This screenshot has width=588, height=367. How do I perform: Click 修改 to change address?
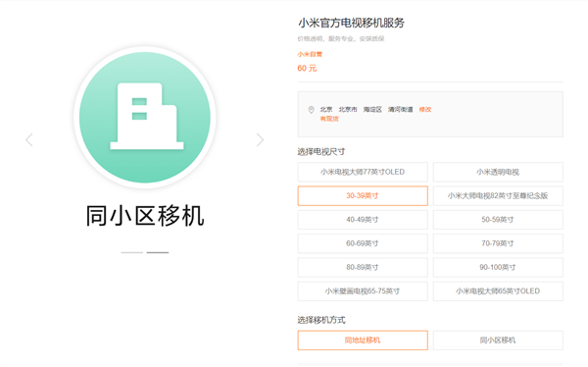pos(425,109)
